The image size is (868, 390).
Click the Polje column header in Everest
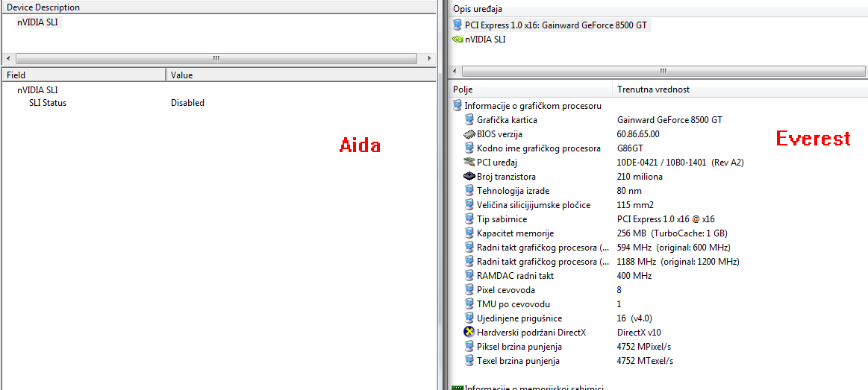point(531,89)
